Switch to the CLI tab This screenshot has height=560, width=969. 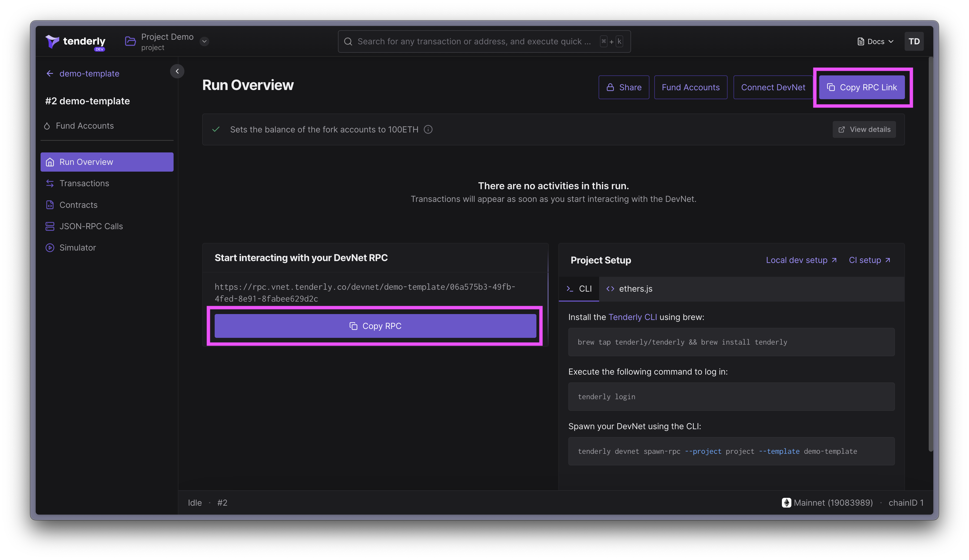[579, 289]
